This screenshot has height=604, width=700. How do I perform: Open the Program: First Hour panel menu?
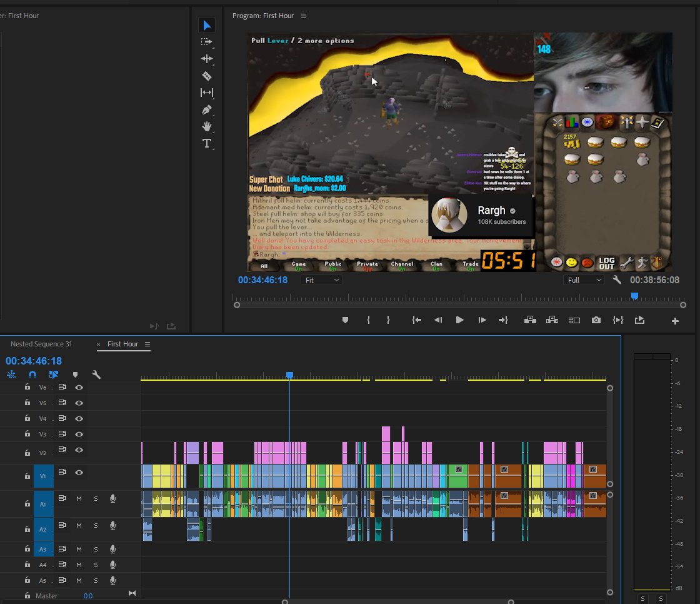304,16
